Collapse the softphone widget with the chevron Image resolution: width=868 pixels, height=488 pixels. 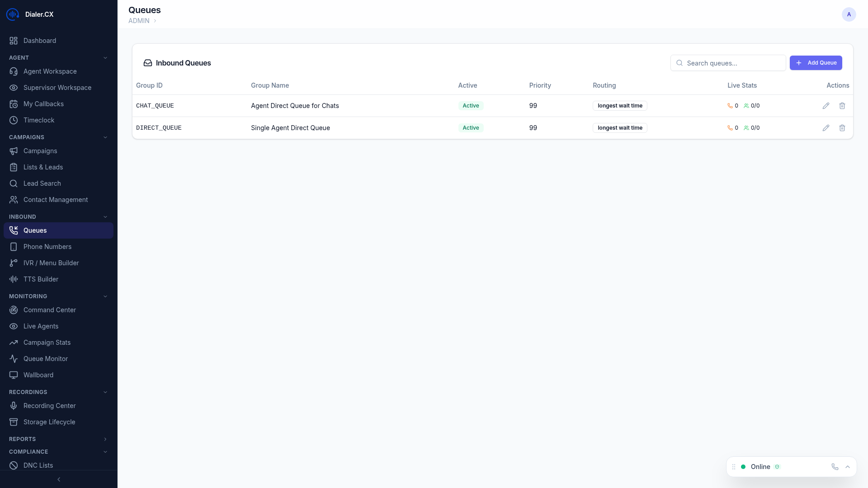click(x=848, y=467)
